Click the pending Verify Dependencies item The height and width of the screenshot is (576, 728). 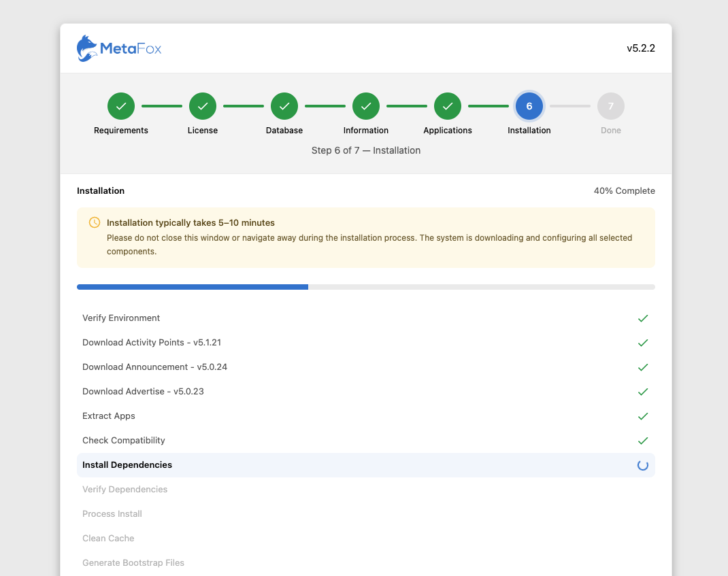coord(125,490)
